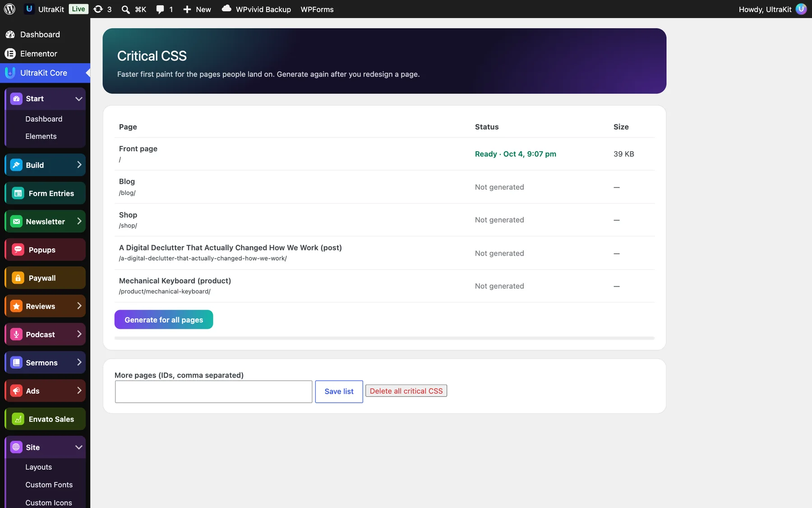Click the WPvivid Backup cloud icon
Image resolution: width=812 pixels, height=508 pixels.
click(226, 9)
